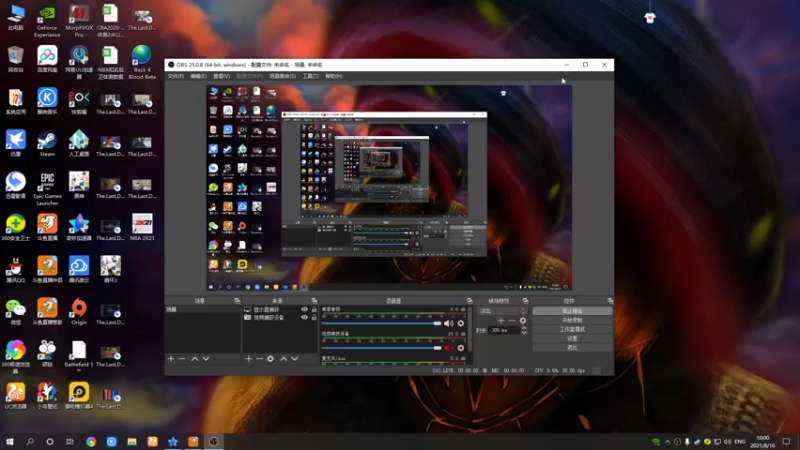Open Back 4 Blood Beta shortcut
Screen dimensions: 800x450
(x=142, y=62)
